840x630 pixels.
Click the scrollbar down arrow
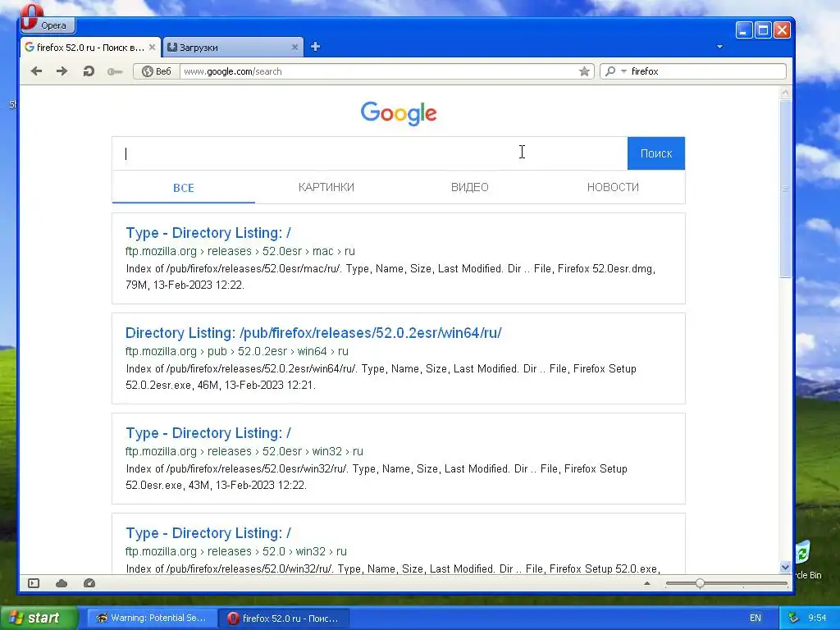pos(785,567)
